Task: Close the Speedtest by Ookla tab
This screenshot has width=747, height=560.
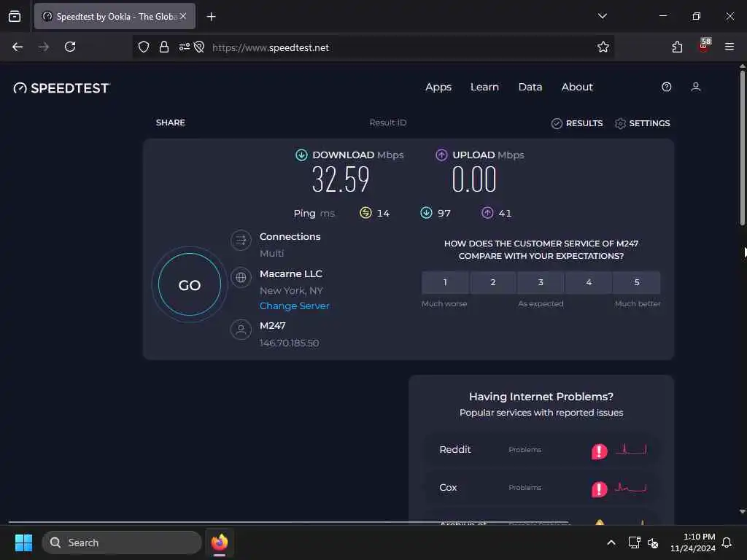Action: tap(183, 16)
